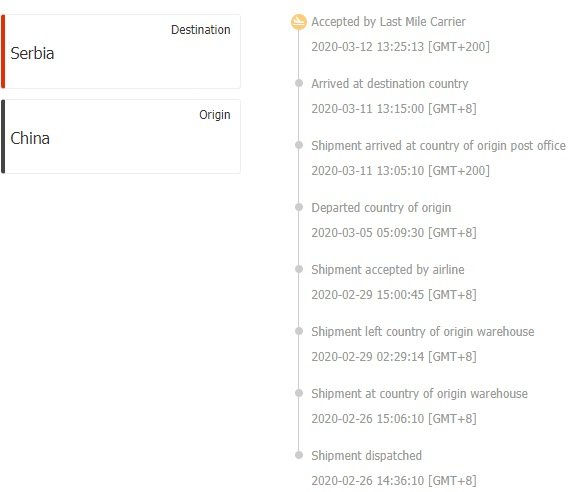This screenshot has height=492, width=584.
Task: Click the 'Arrived at destination country' text
Action: pos(390,84)
